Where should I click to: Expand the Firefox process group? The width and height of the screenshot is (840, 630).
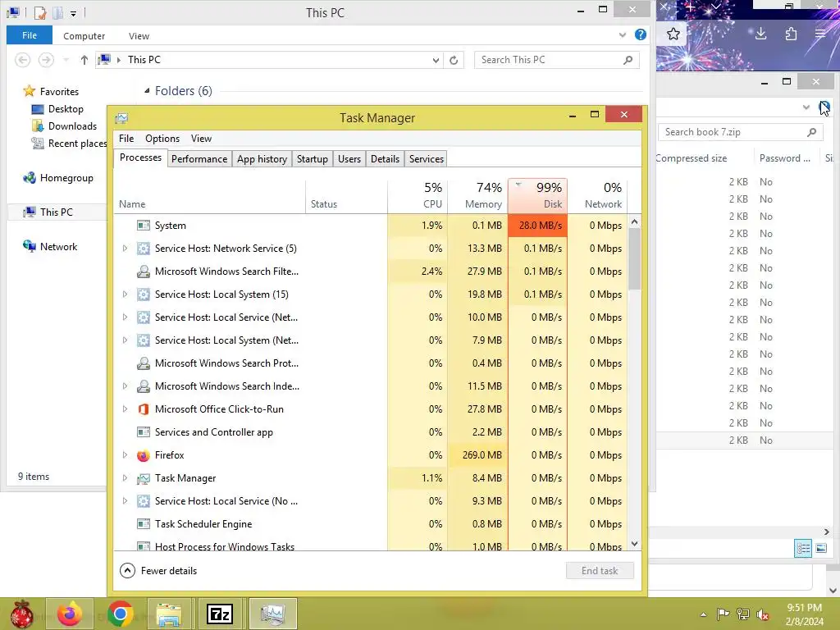point(125,455)
